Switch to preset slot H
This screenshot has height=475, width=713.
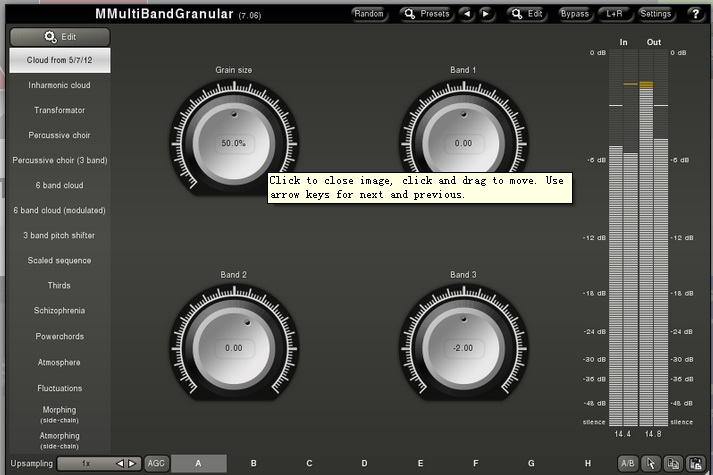(x=587, y=464)
